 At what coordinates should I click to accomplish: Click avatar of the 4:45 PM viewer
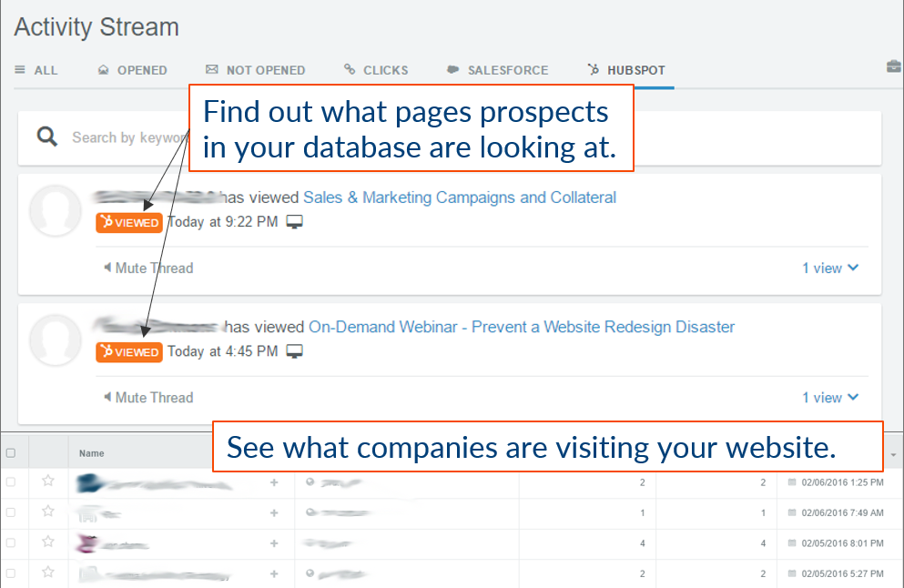coord(56,340)
